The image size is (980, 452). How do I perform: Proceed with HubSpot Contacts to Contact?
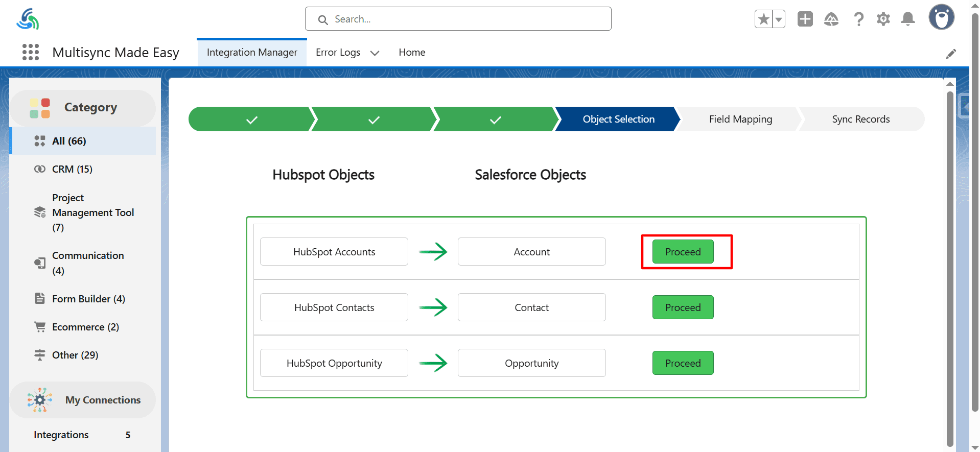click(x=683, y=307)
